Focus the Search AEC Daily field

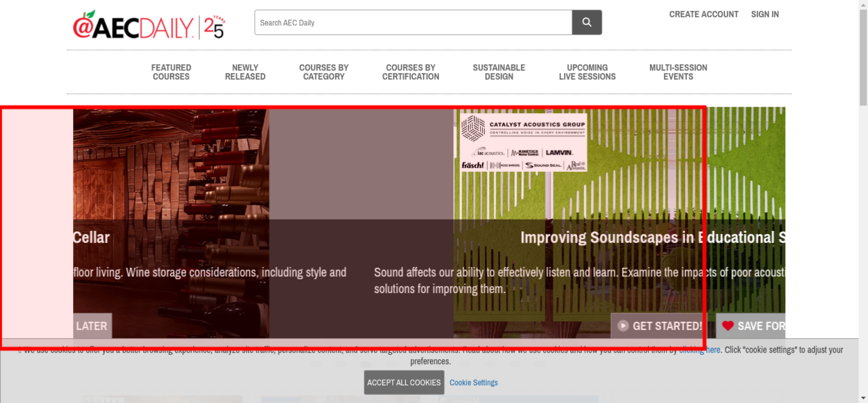413,23
